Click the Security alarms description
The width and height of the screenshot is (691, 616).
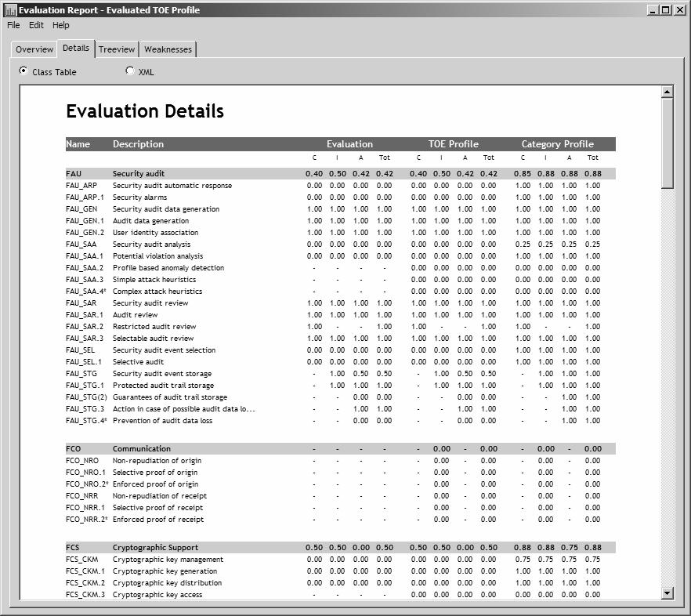click(139, 197)
